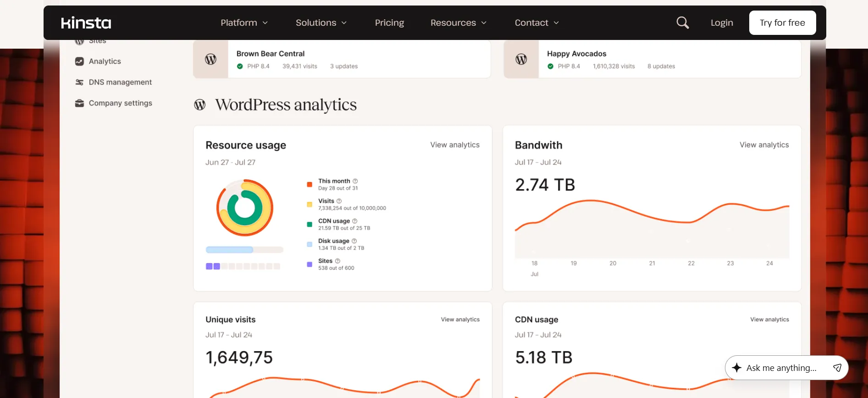Click the help icon next to Disk usage
Image resolution: width=868 pixels, height=398 pixels.
(354, 241)
